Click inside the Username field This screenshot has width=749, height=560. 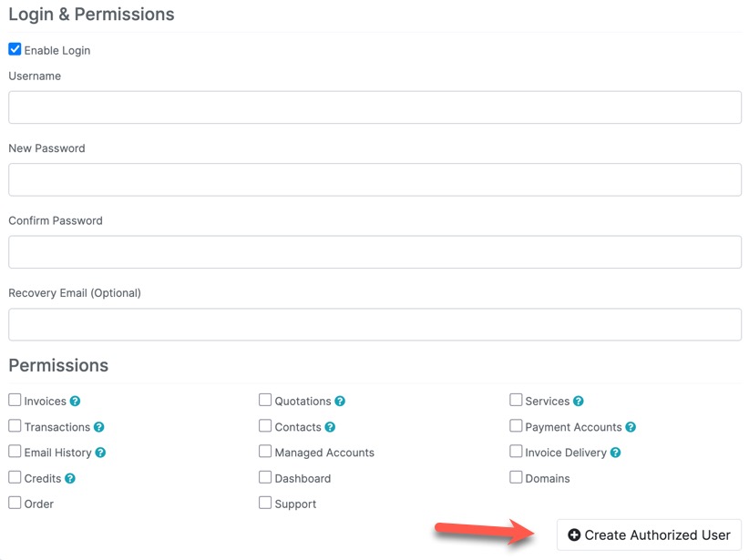click(x=374, y=107)
